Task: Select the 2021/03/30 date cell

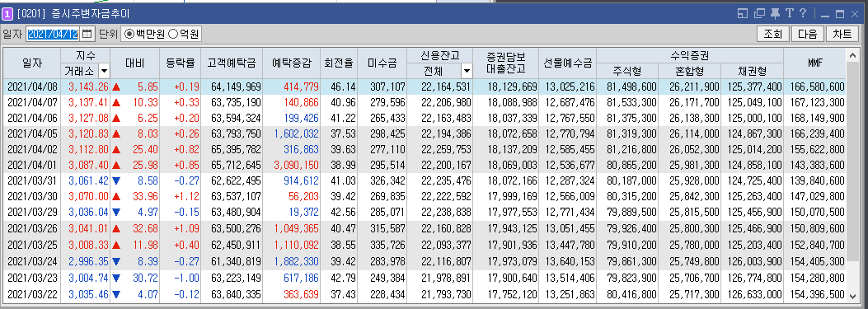Action: point(32,196)
